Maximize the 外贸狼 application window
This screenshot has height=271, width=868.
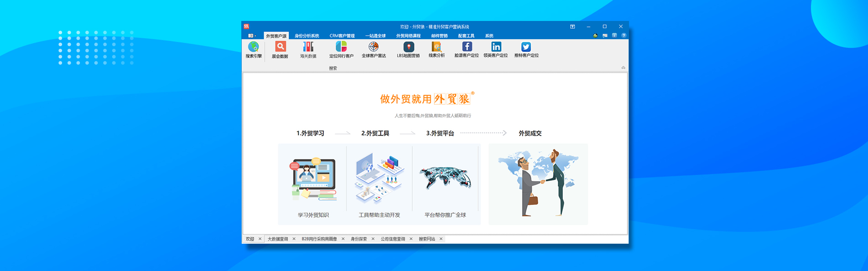click(x=604, y=26)
